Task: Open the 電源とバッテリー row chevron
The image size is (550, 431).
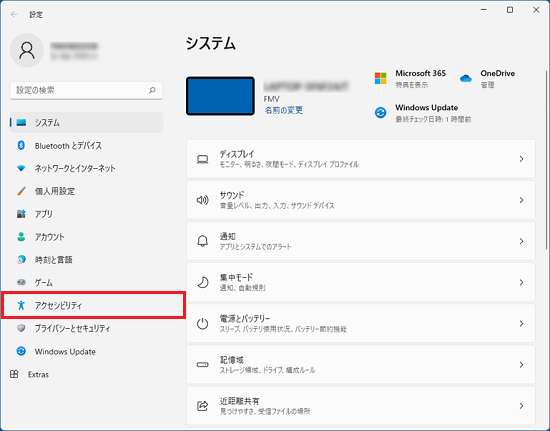Action: (x=522, y=324)
